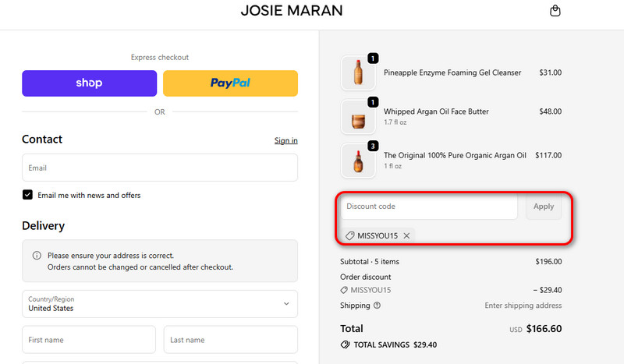
Task: Click Whipped Argan Oil Face Butter thumbnail
Action: click(358, 117)
